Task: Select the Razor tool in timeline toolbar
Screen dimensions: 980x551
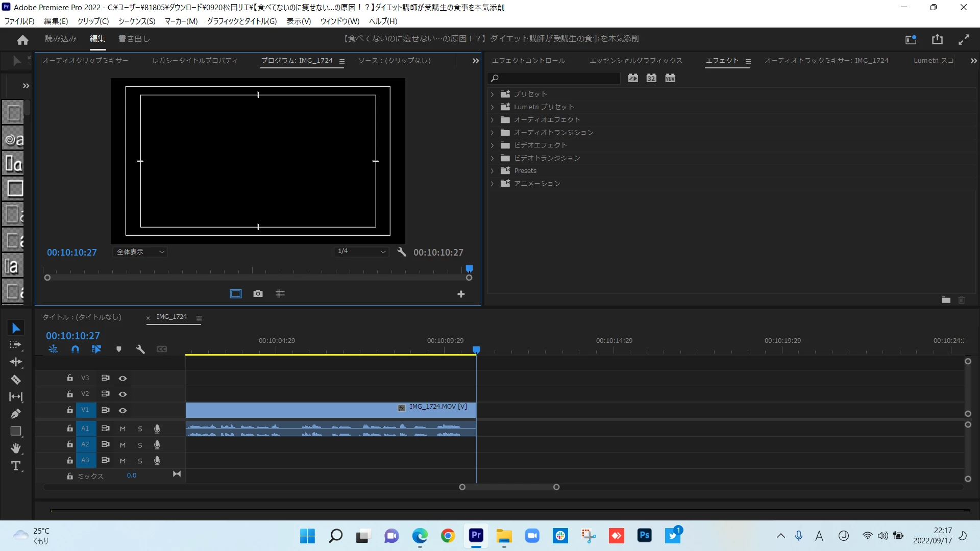Action: click(x=16, y=380)
